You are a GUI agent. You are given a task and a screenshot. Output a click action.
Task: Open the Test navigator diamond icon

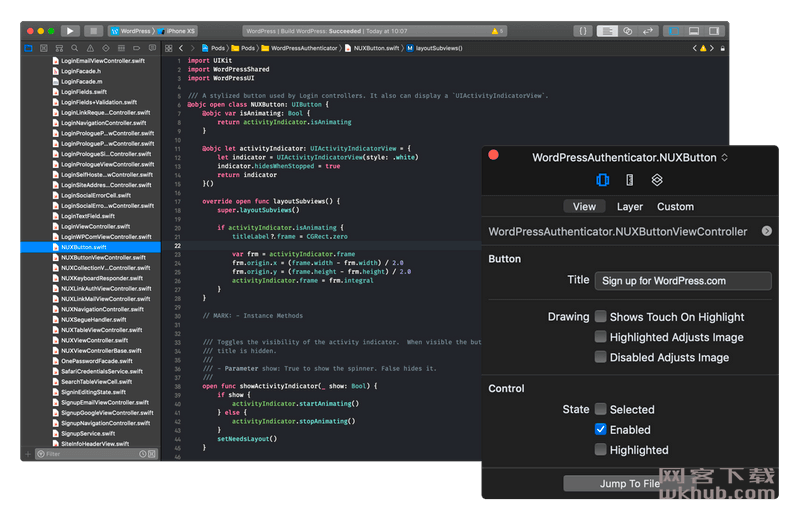coord(106,48)
